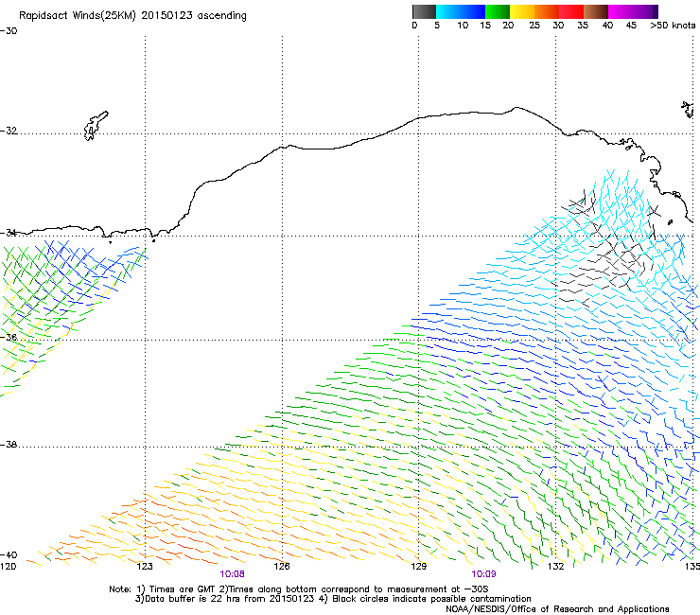Screen dimensions: 700x615
Task: Click the purple '10:09' swath time label
Action: tap(483, 574)
